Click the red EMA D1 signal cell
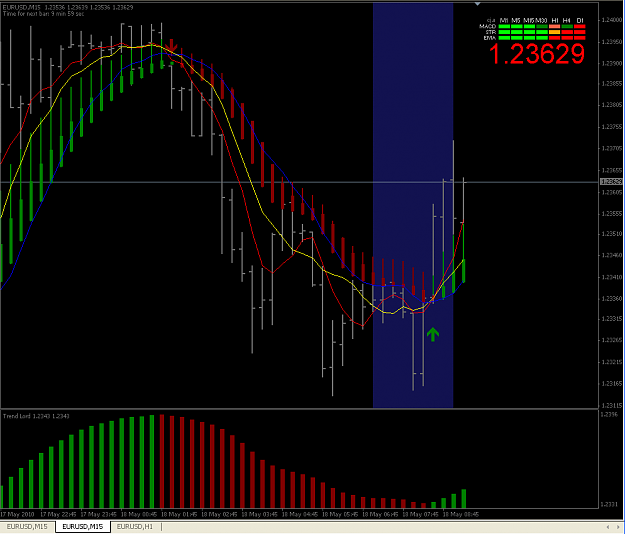Image resolution: width=625 pixels, height=534 pixels. click(x=580, y=38)
